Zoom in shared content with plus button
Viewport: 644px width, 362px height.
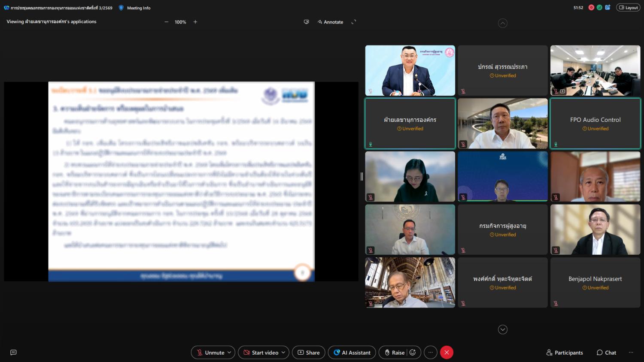point(195,22)
